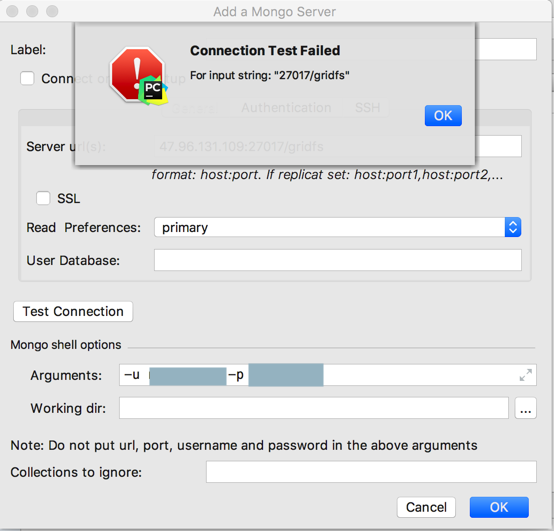
Task: Select the General tab
Action: (195, 107)
